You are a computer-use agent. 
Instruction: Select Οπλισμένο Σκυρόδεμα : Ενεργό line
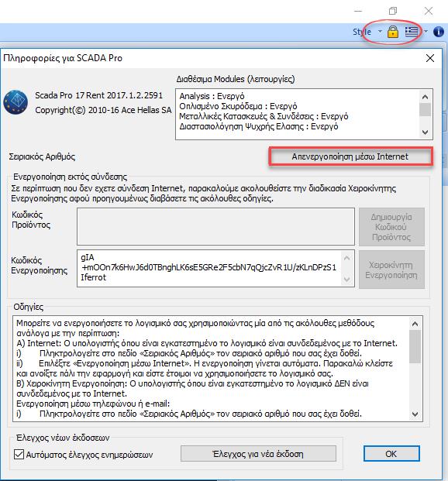click(x=238, y=106)
